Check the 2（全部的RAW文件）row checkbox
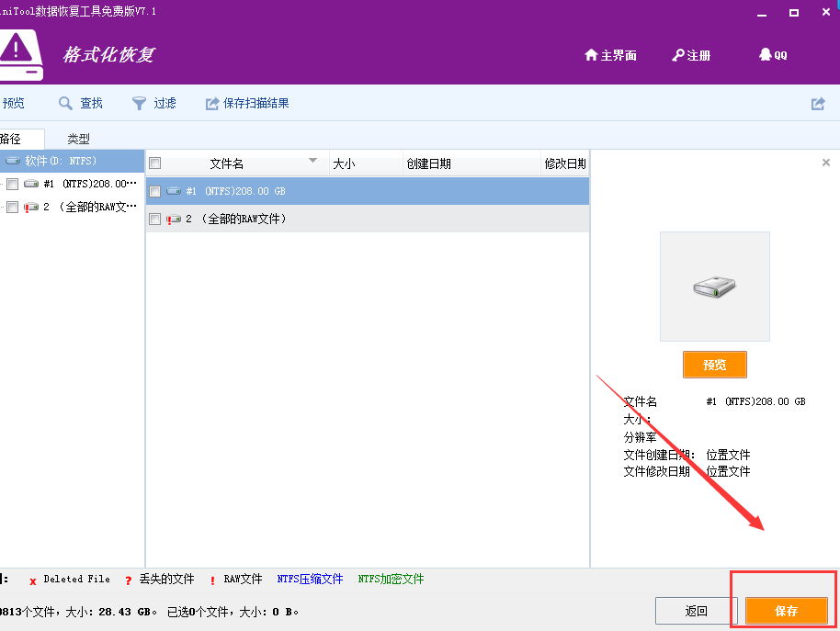The image size is (840, 631). pos(155,219)
